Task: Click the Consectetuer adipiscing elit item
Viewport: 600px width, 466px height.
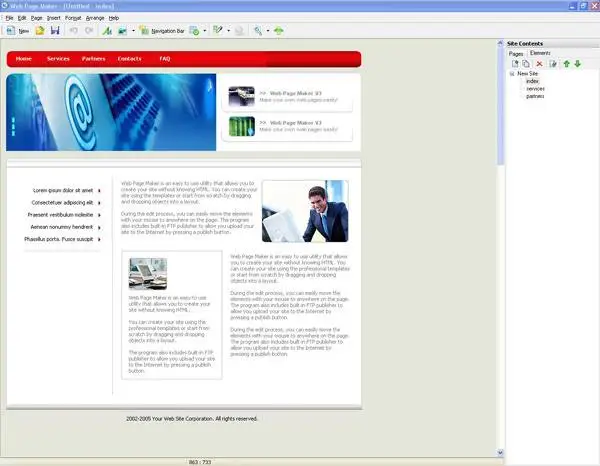Action: point(62,203)
